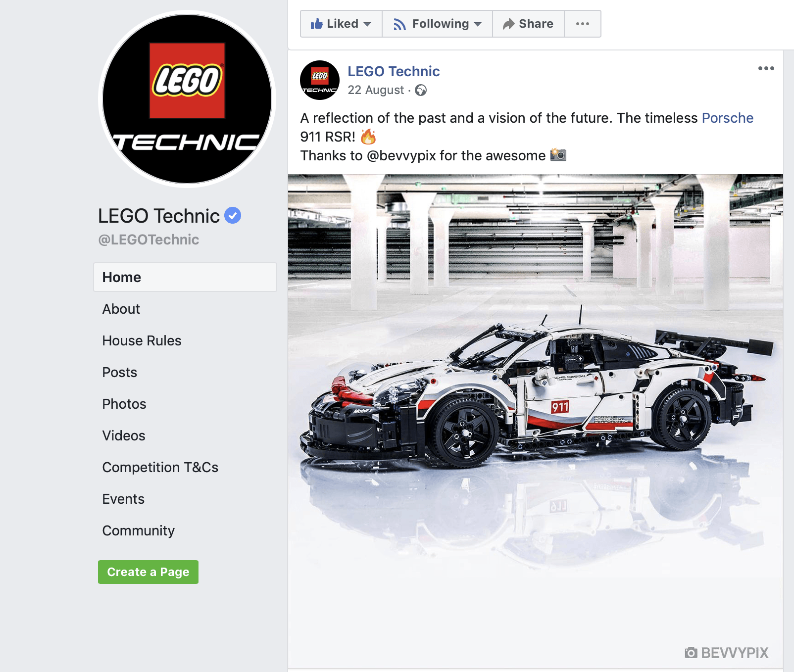Click the Create a Page button
Screen dimensions: 794x672
coord(148,572)
